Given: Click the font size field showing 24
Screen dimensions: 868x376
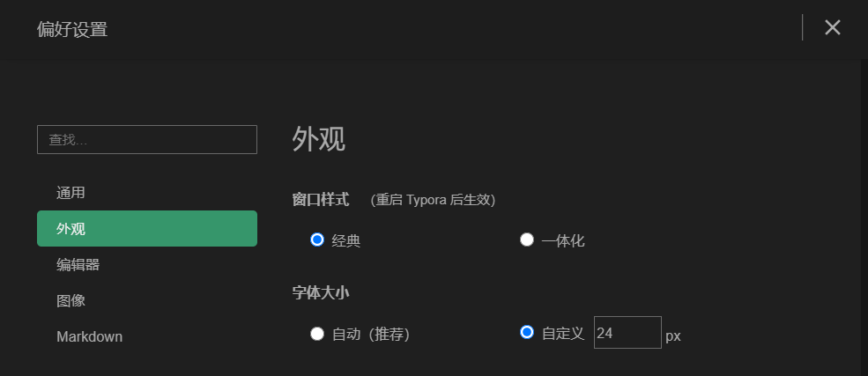Looking at the screenshot, I should 627,333.
